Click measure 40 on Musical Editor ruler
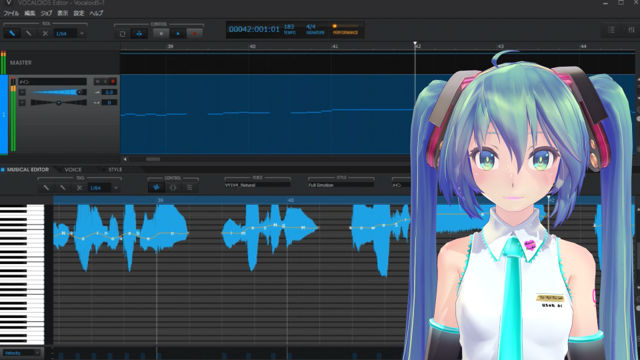640x360 pixels. [291, 200]
